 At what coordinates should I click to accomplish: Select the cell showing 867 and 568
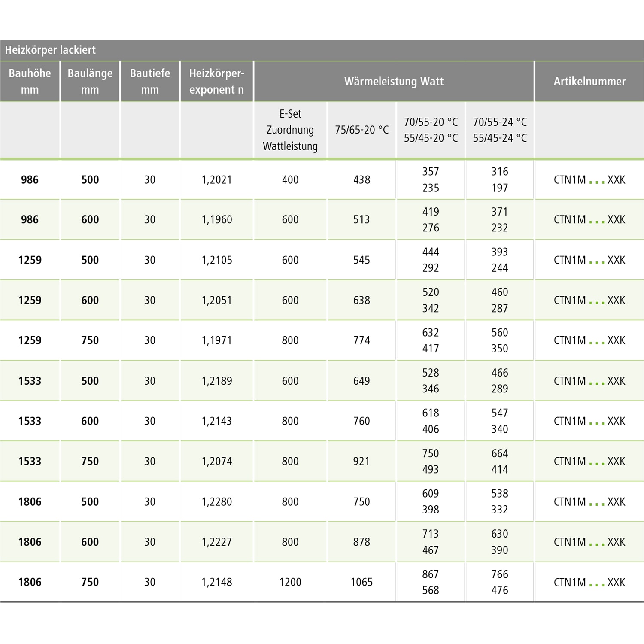coord(430,582)
